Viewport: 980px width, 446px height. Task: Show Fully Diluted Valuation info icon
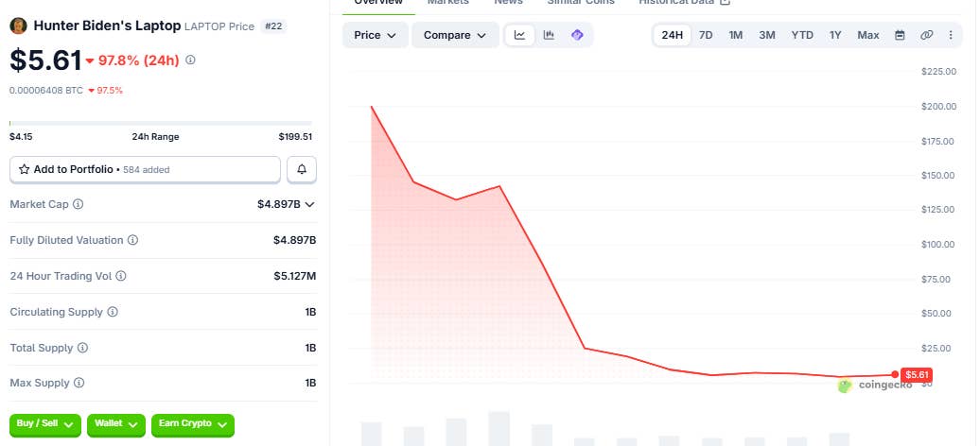click(x=132, y=240)
